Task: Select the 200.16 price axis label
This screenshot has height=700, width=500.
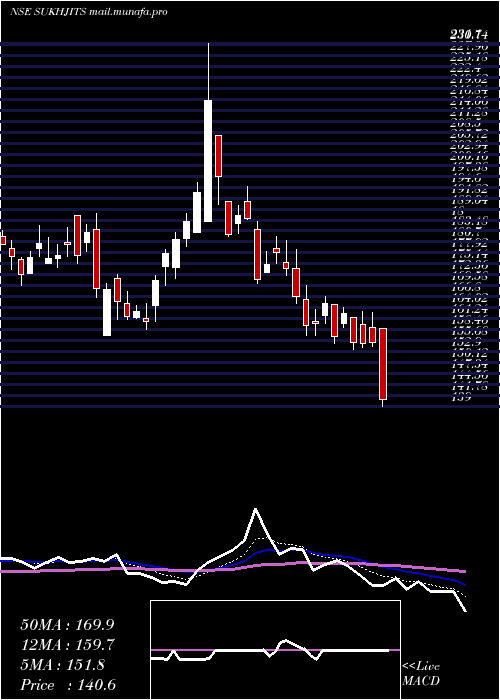Action: [x=468, y=157]
